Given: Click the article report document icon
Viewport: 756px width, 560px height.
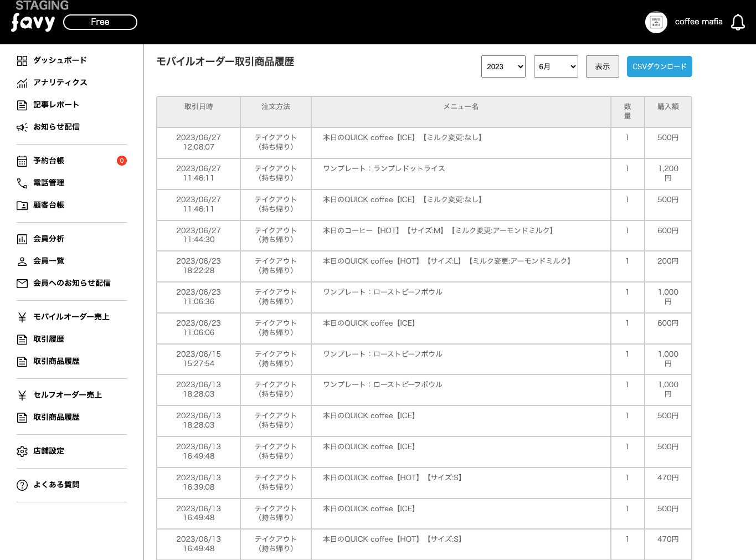Looking at the screenshot, I should (x=22, y=105).
